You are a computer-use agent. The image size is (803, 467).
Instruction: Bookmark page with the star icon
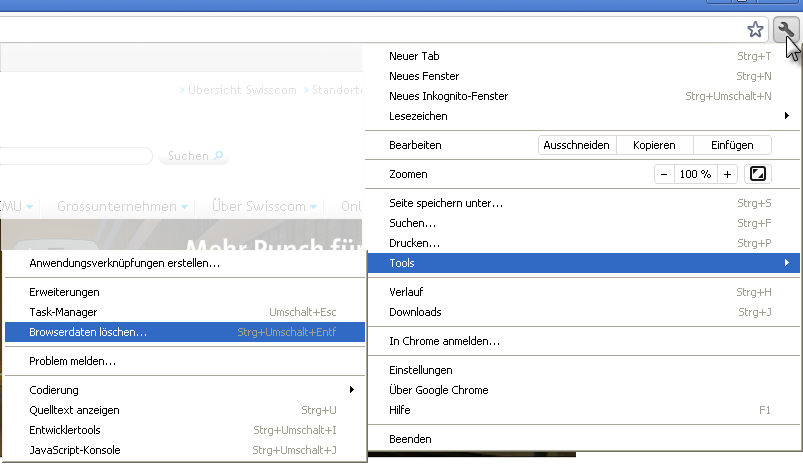click(756, 30)
